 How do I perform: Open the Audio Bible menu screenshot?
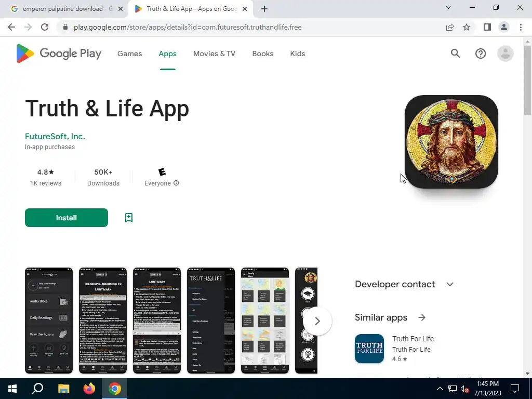(49, 321)
